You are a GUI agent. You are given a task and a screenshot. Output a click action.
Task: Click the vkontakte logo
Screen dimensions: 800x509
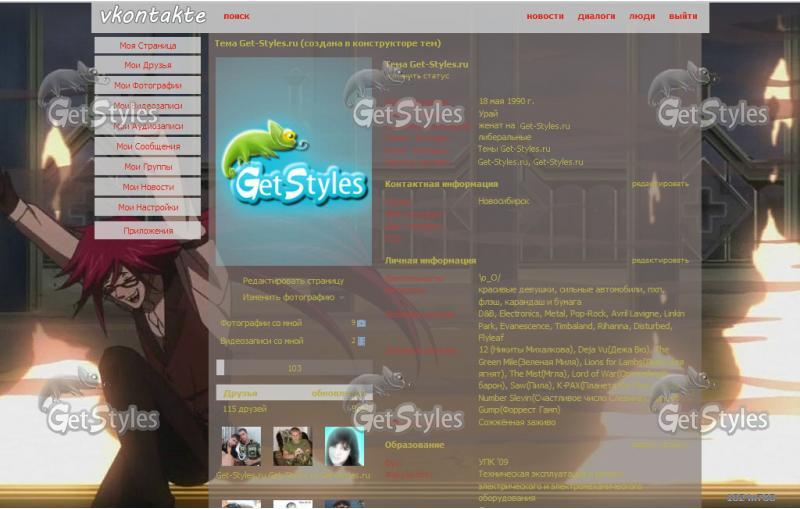[153, 16]
